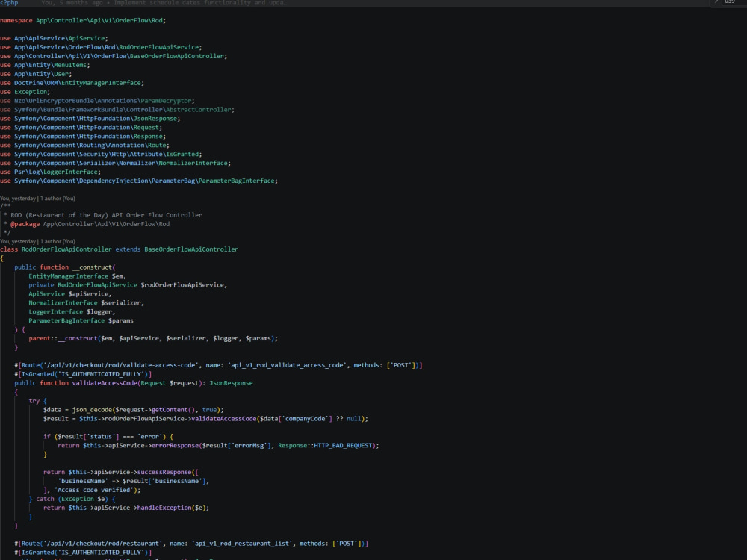Image resolution: width=747 pixels, height=560 pixels.
Task: Click the Doctrine EntityManagerInterface import
Action: pos(72,83)
